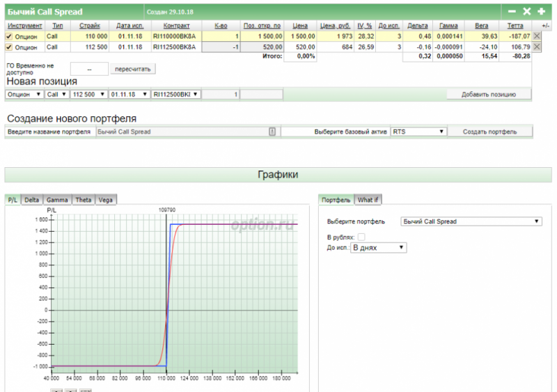557x392 pixels.
Task: Click the info icon in portfolio name field
Action: tap(272, 131)
